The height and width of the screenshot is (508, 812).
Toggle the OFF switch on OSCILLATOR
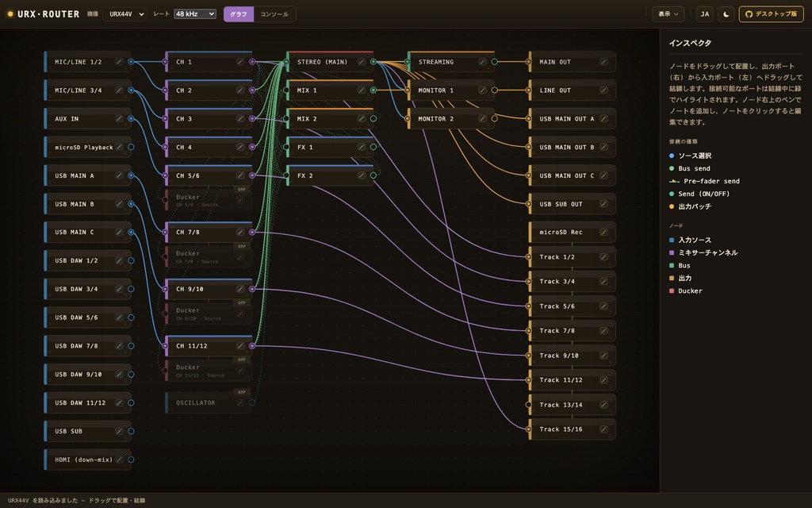click(242, 392)
